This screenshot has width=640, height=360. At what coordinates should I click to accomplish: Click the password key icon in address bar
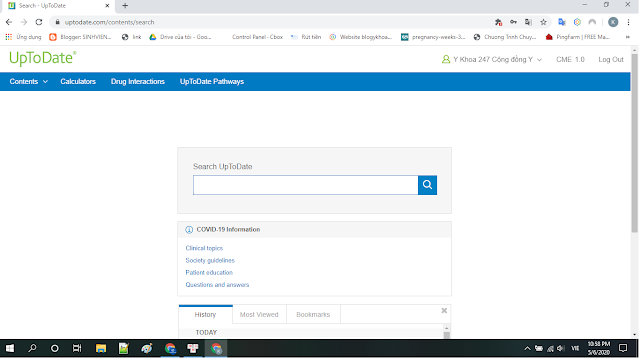point(513,22)
